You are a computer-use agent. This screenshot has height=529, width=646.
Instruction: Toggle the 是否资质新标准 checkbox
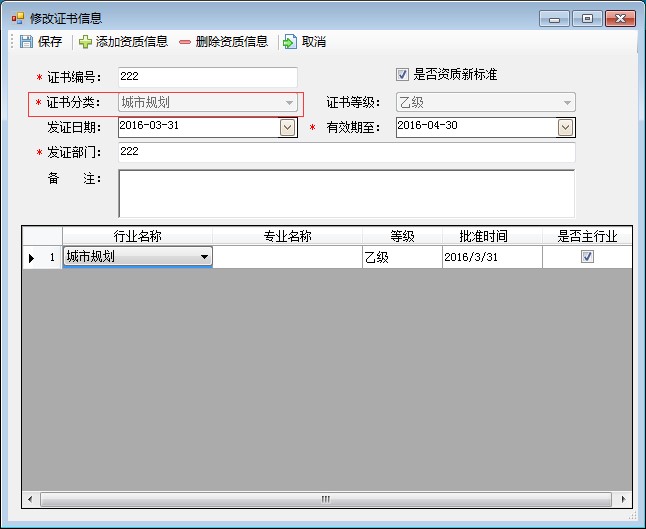pyautogui.click(x=403, y=75)
